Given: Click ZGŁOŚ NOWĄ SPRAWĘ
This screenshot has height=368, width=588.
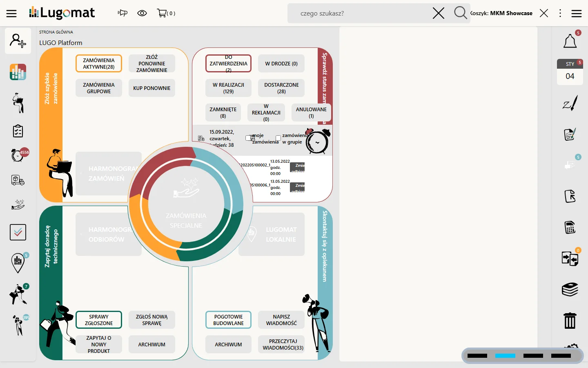Looking at the screenshot, I should [152, 320].
